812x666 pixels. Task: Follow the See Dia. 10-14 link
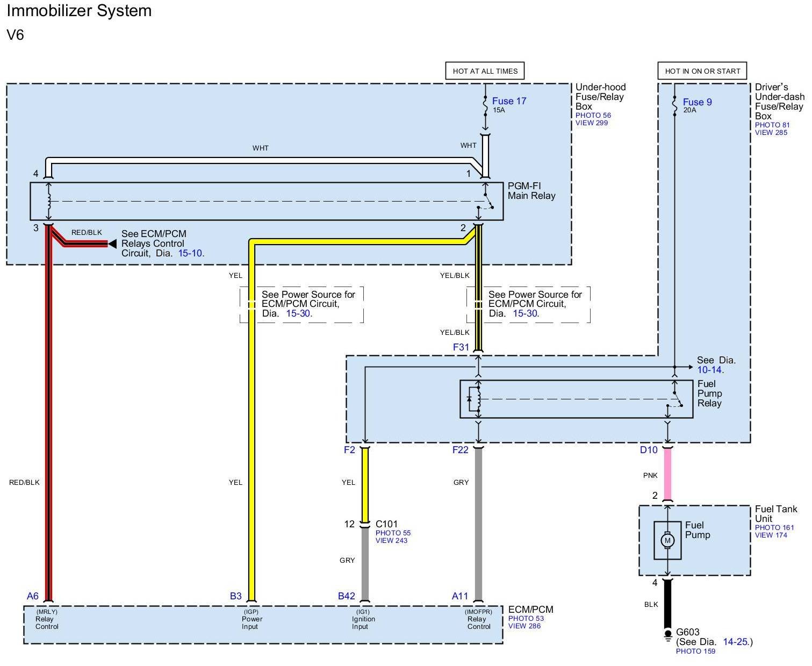[x=709, y=370]
